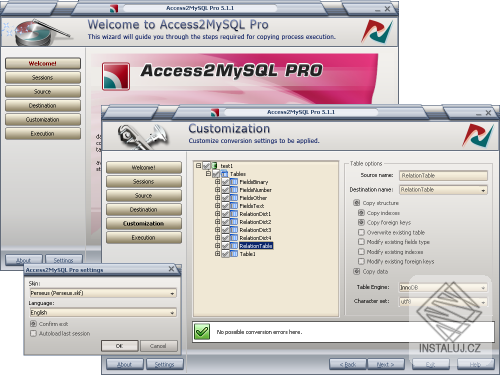The image size is (500, 375).
Task: Click the FieldsOther table icon
Action: (234, 198)
